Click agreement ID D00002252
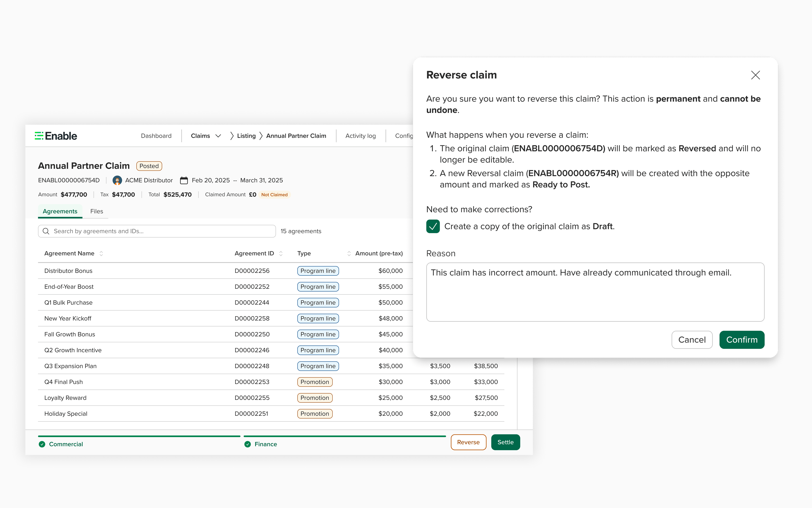The width and height of the screenshot is (812, 508). click(252, 287)
